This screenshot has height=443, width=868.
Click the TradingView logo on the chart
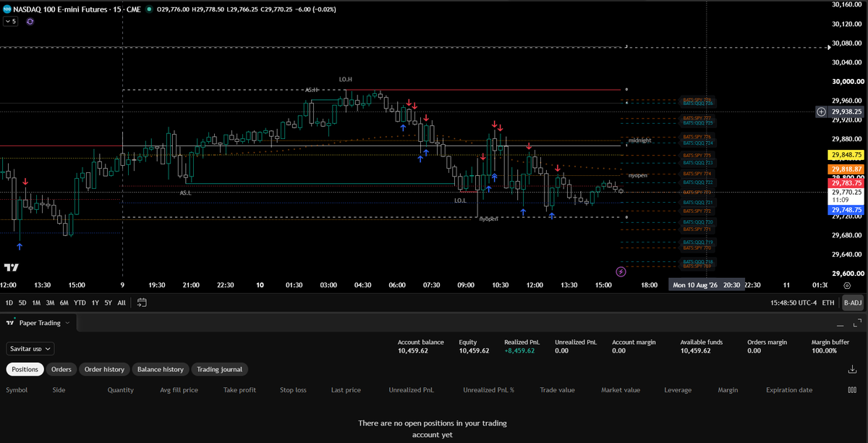11,268
